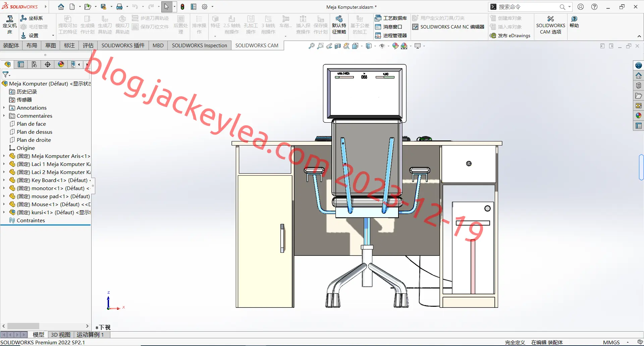Switch to the Layout (布局) ribbon tab

tap(32, 46)
